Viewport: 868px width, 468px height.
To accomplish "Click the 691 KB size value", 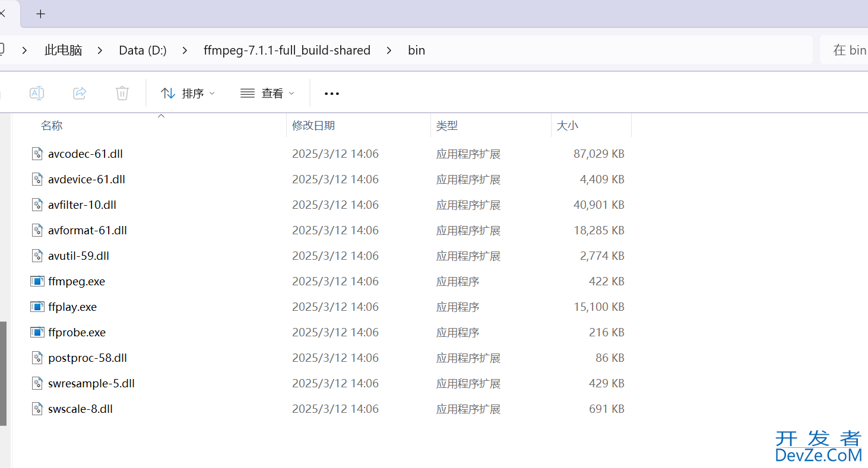I will 607,409.
